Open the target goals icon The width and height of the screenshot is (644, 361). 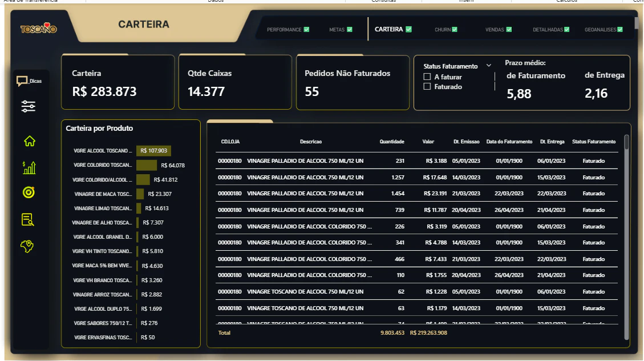click(x=29, y=192)
